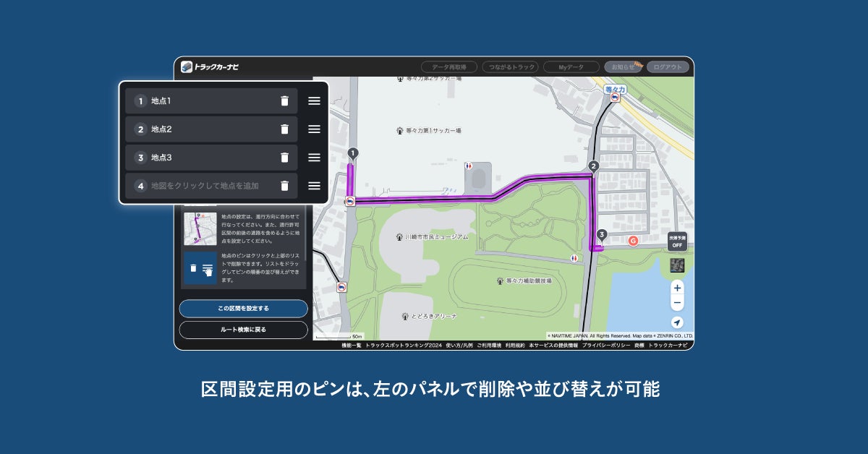Screen dimensions: 868x454
Task: Click the 地図をクリックして地点を追加 field
Action: coord(211,186)
